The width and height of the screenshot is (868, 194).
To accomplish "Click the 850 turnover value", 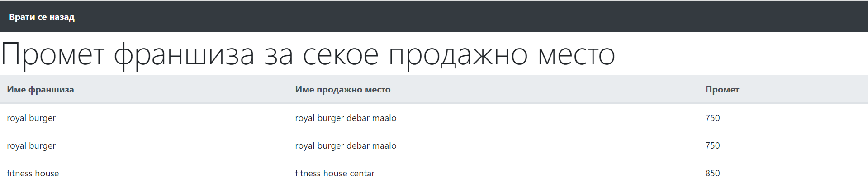I will (x=712, y=173).
